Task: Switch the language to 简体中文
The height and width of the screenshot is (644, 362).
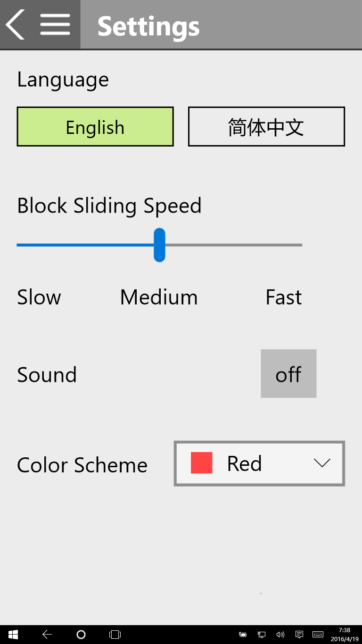Action: 266,127
